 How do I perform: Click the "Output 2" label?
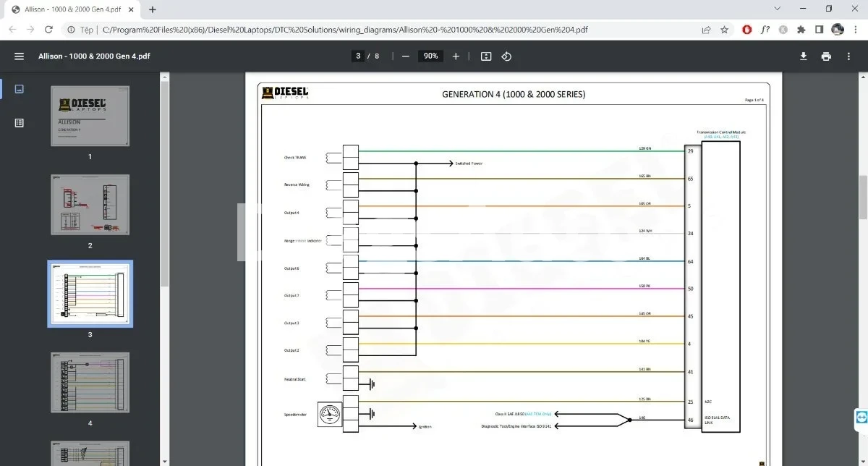pos(292,350)
